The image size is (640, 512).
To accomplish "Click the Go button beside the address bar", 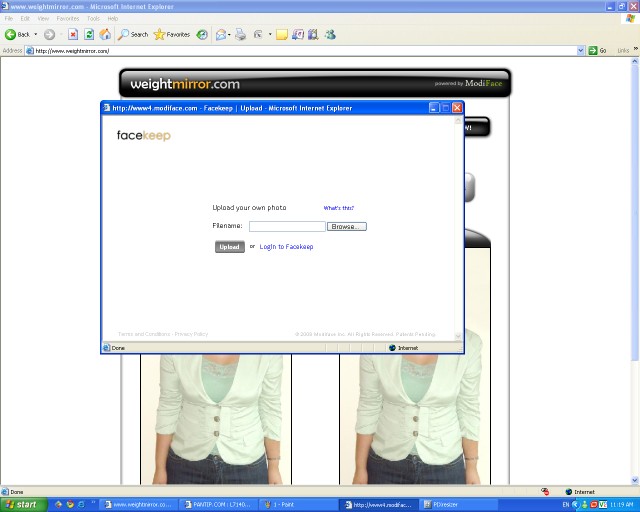I will (598, 51).
